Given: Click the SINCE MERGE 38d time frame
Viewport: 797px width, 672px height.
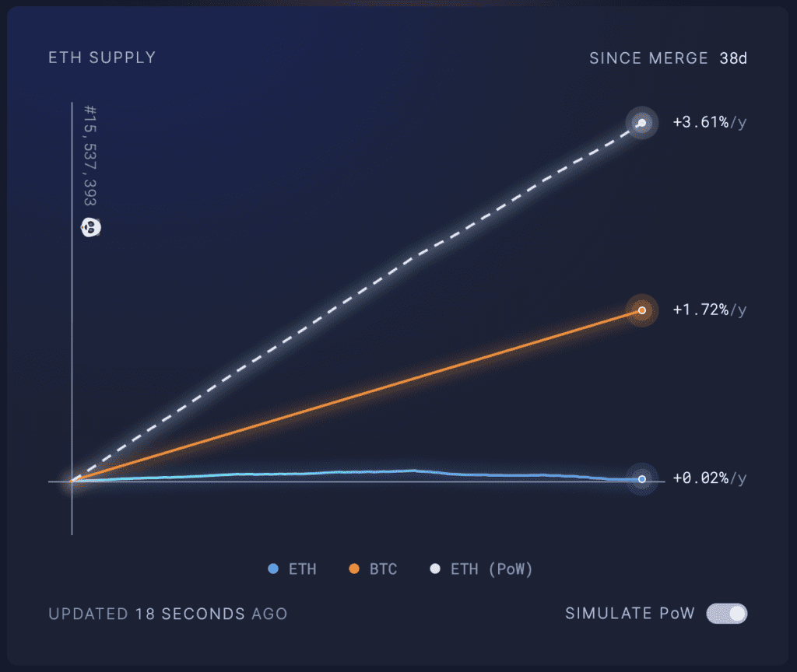Looking at the screenshot, I should [x=668, y=58].
